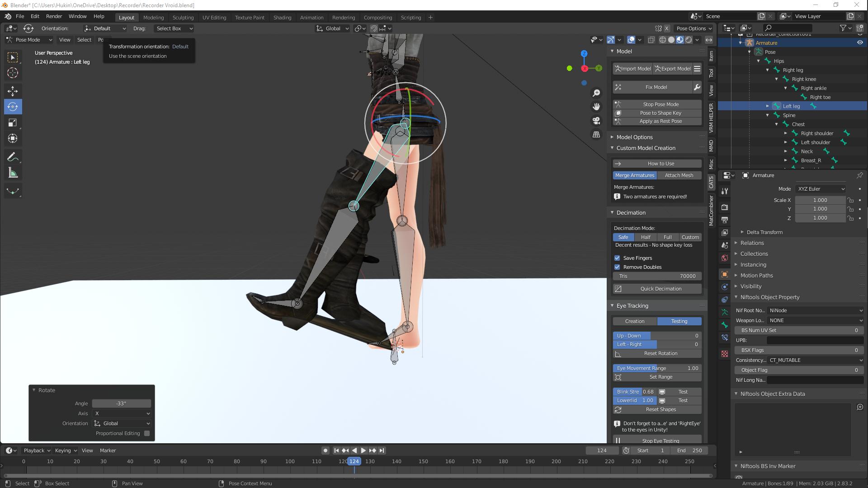Open the File menu
The height and width of the screenshot is (488, 868).
pos(20,16)
